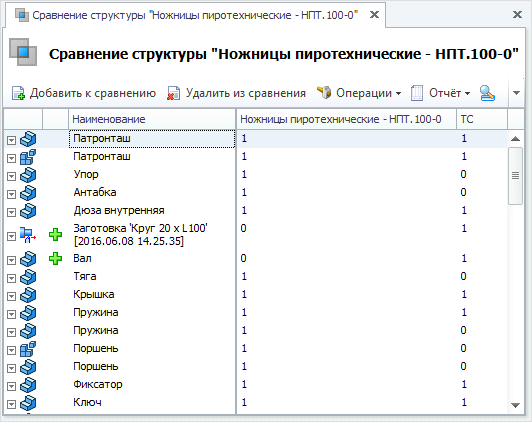Screen dimensions: 532x422
Task: Open the toolbar overflow options arrow
Action: click(516, 93)
